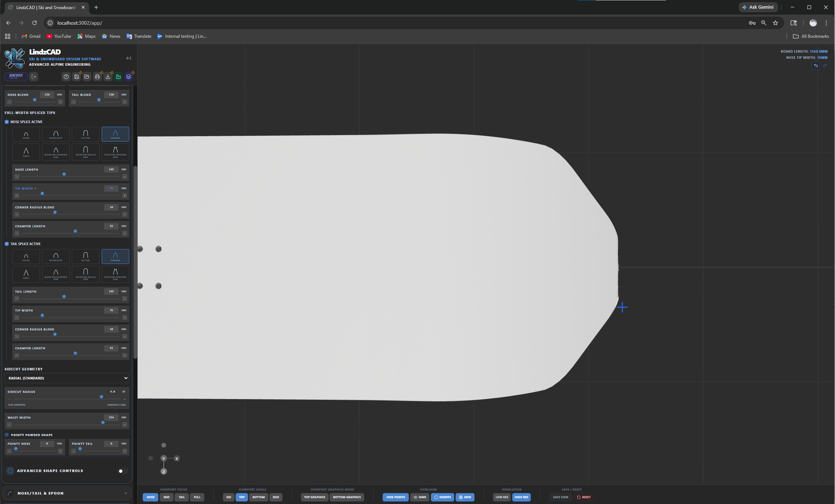This screenshot has width=835, height=504.
Task: Click the HIDE POINTS button
Action: click(x=395, y=497)
